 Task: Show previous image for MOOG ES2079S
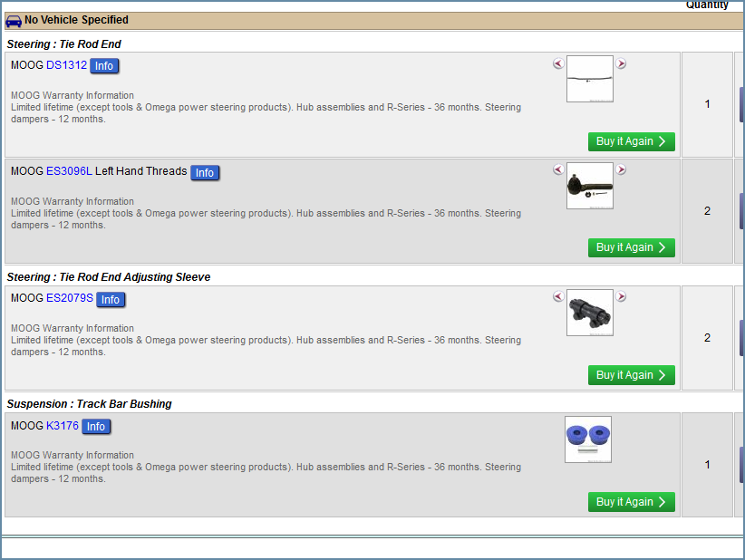pyautogui.click(x=557, y=296)
